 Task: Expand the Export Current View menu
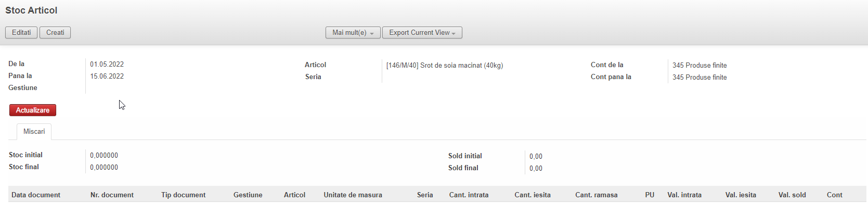(x=422, y=33)
